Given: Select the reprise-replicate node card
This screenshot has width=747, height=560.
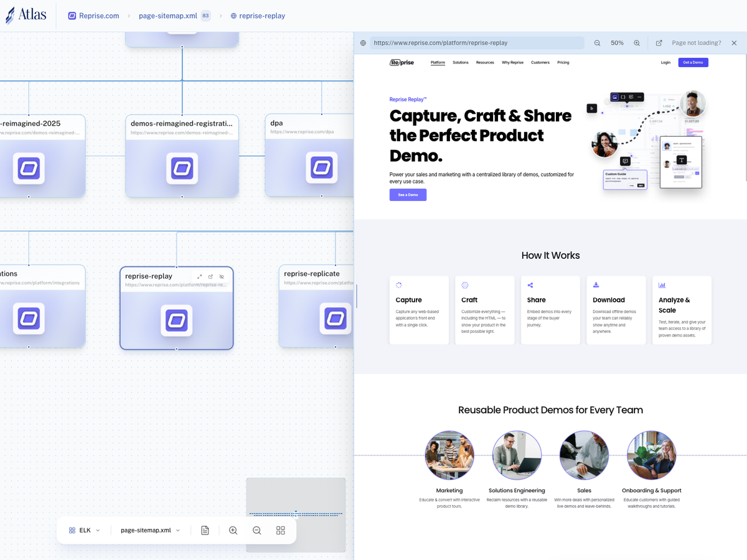Looking at the screenshot, I should click(316, 306).
